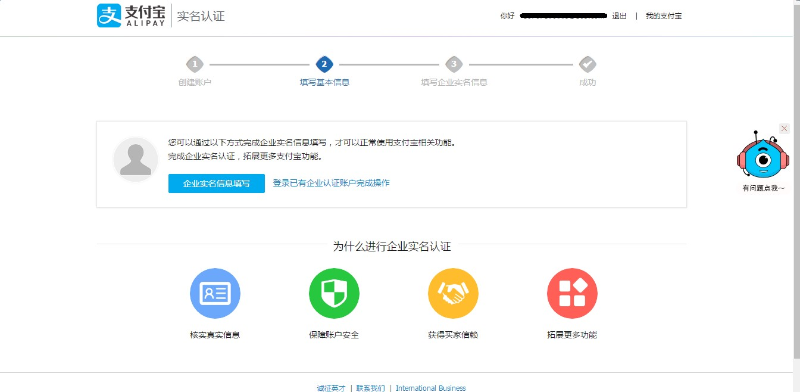Click the red apps grid more-functions icon
The height and width of the screenshot is (392, 800).
point(572,293)
